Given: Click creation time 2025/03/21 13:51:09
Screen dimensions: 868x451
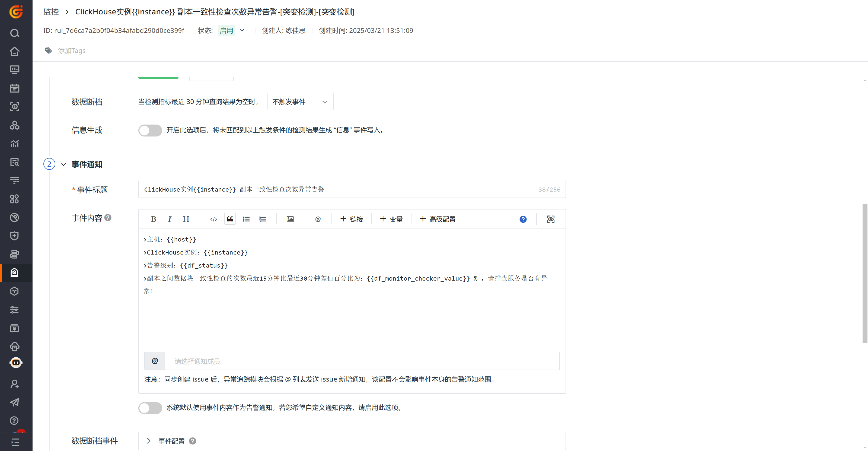Looking at the screenshot, I should click(x=381, y=30).
